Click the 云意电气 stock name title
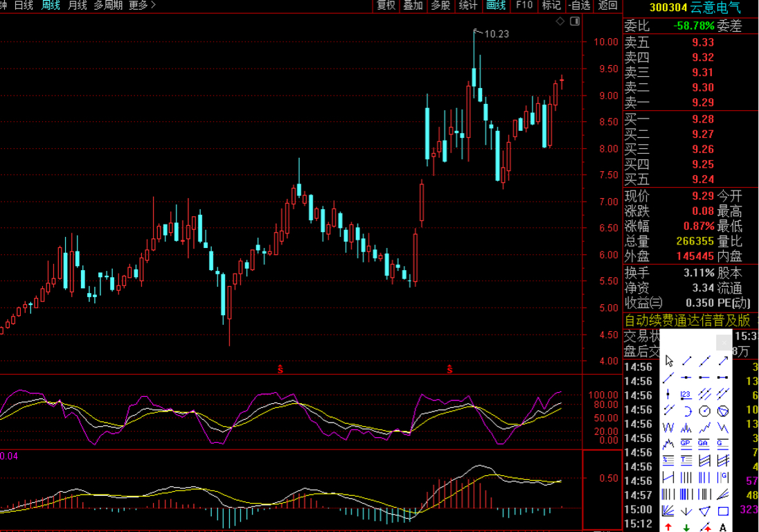 coord(715,7)
